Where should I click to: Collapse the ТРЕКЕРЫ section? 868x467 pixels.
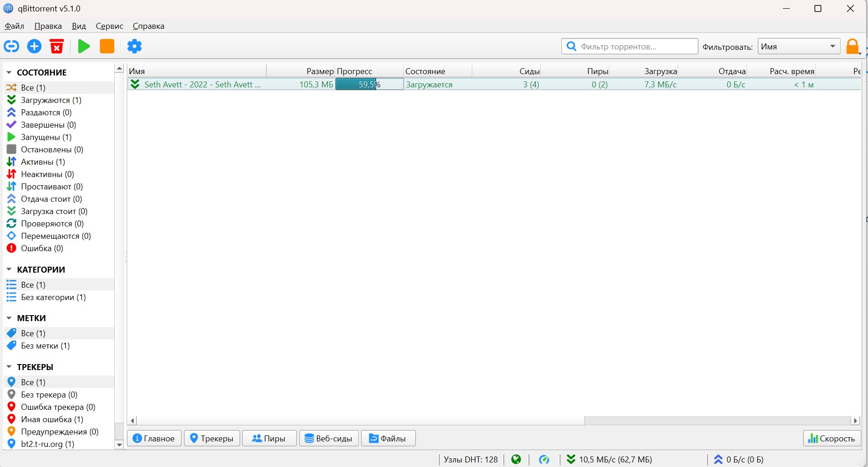(x=9, y=367)
